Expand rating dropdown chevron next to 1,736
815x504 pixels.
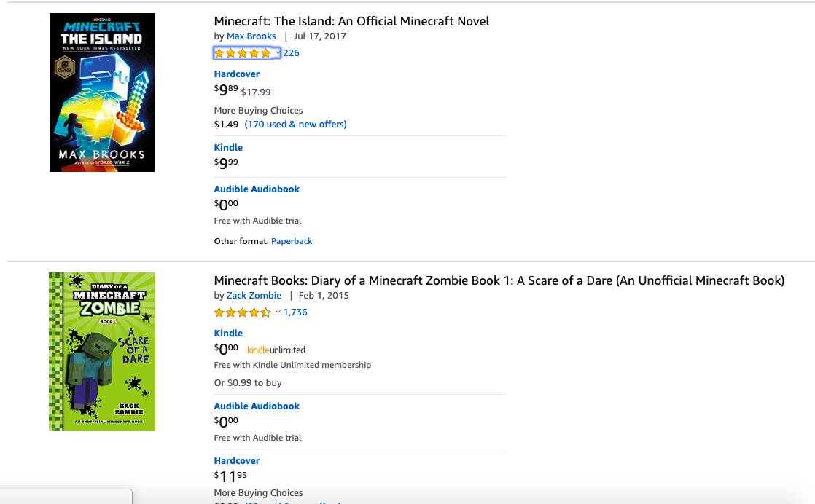[278, 312]
